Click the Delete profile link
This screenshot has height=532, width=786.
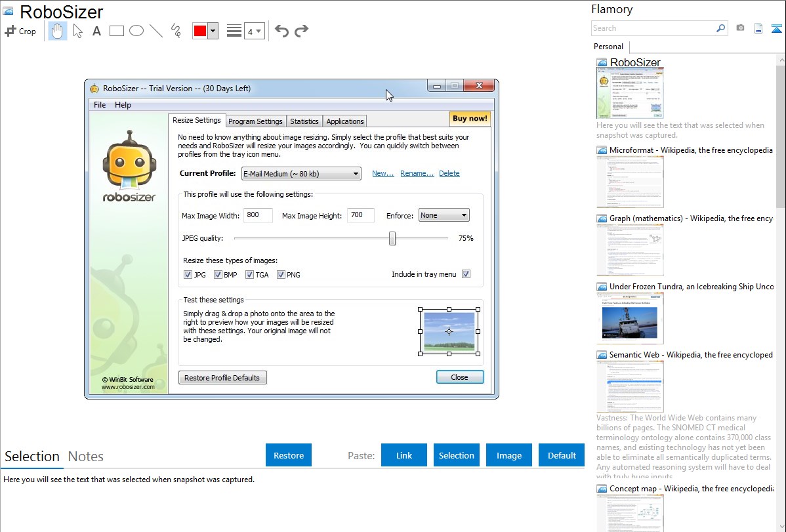(449, 173)
